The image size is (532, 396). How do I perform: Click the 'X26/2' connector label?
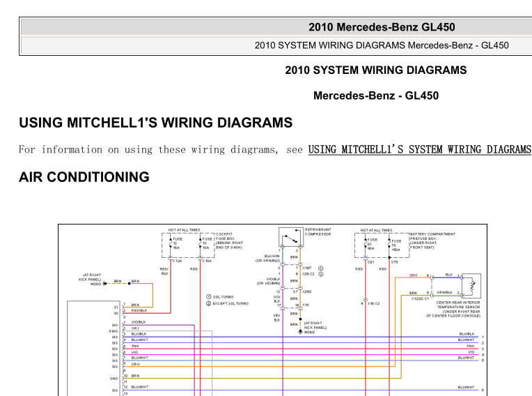(x=306, y=291)
